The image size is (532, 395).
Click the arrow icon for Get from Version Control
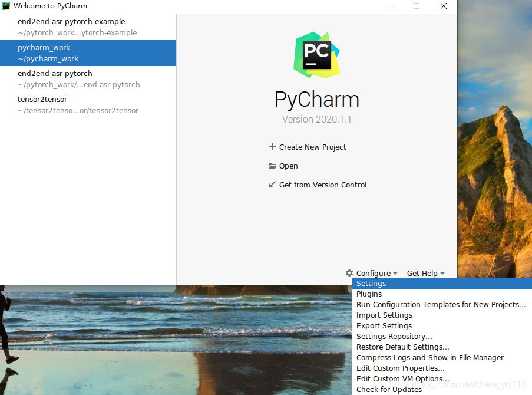272,185
